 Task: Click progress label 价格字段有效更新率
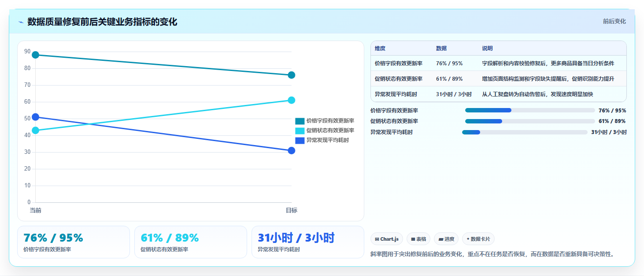tap(394, 111)
